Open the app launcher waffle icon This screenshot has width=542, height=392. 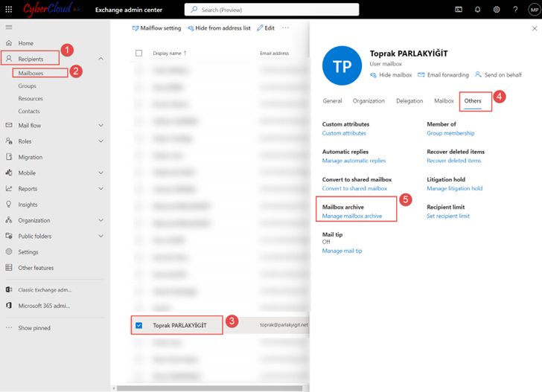[9, 10]
